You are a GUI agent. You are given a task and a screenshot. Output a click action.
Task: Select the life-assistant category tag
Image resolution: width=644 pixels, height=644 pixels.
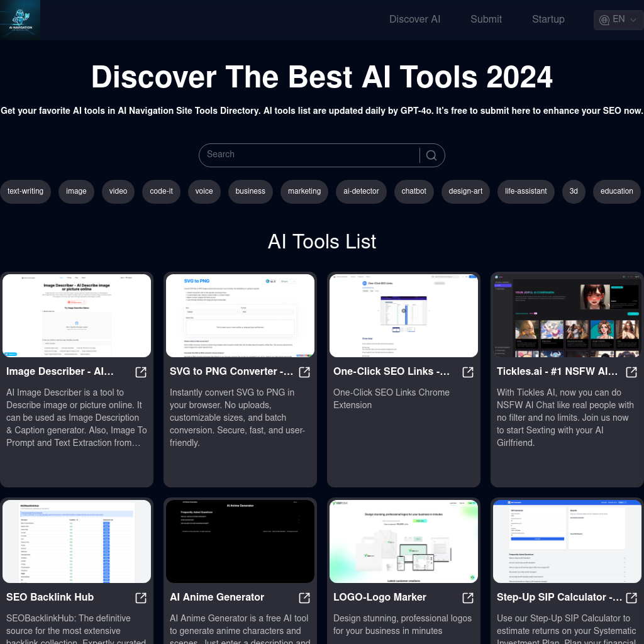[526, 191]
